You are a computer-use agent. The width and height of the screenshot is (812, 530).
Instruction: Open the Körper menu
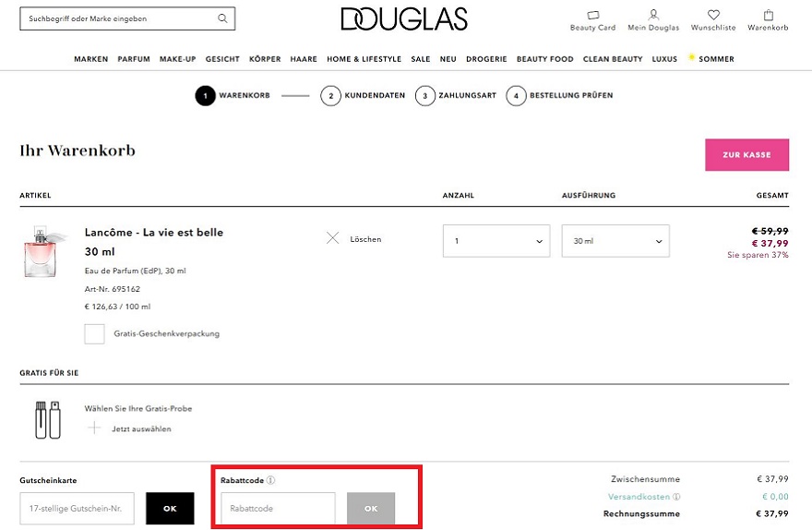click(265, 59)
